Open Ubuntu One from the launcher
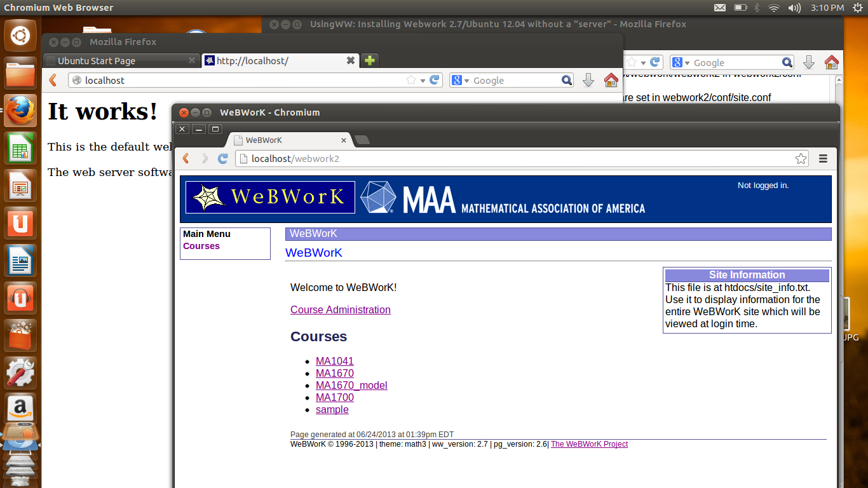The width and height of the screenshot is (868, 488). 20,223
